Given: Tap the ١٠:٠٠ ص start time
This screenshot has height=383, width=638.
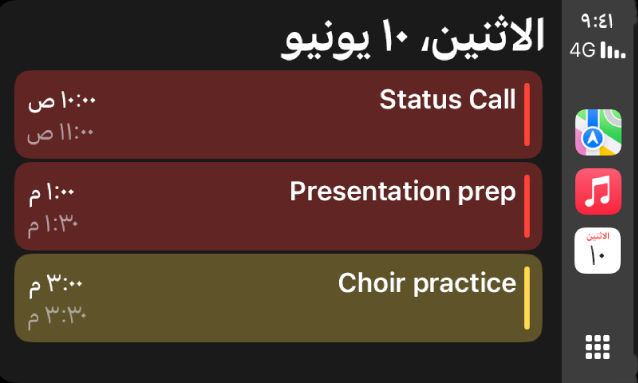Looking at the screenshot, I should [x=62, y=101].
